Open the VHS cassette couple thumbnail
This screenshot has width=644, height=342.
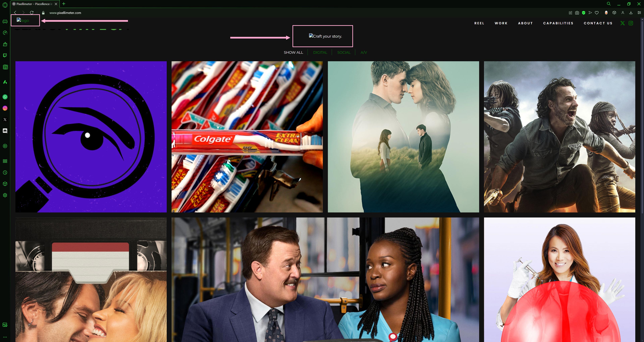pos(91,280)
